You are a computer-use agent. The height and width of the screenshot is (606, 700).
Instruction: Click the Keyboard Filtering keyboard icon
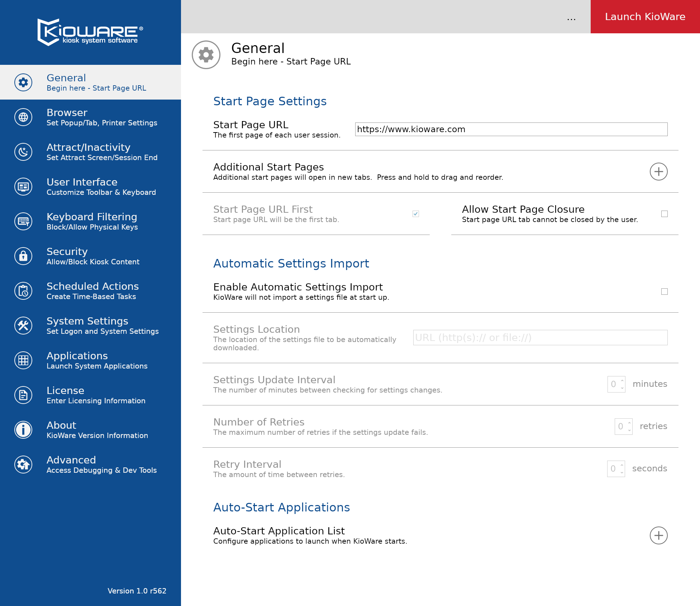pyautogui.click(x=23, y=221)
